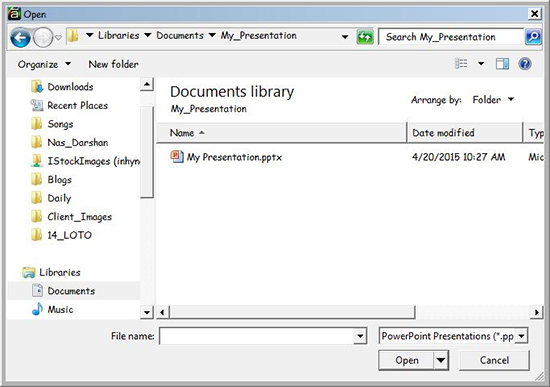Click the green Refresh icon
Screen dimensions: 550x387
coord(365,37)
